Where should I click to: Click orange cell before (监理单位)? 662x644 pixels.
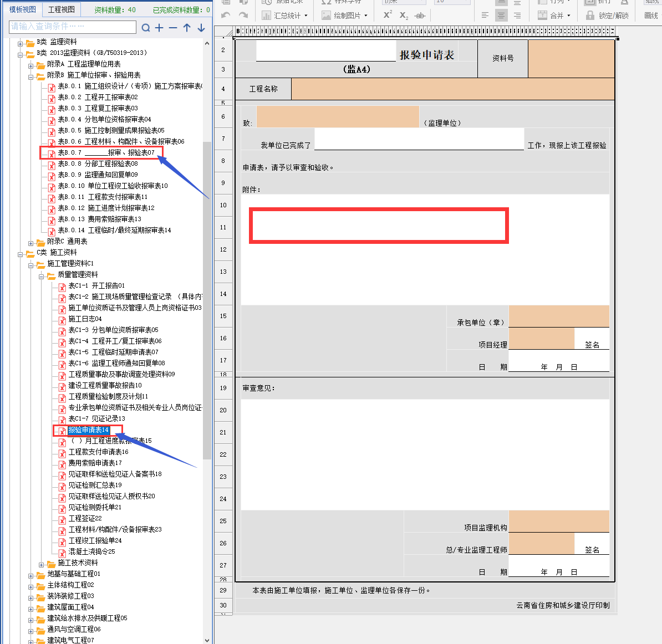[x=338, y=116]
